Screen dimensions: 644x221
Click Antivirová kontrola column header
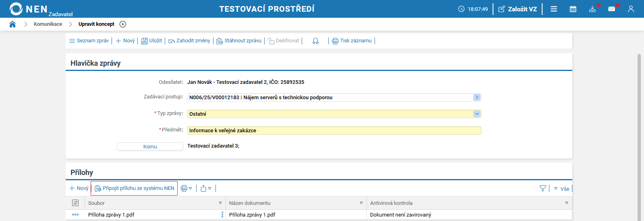pos(391,203)
